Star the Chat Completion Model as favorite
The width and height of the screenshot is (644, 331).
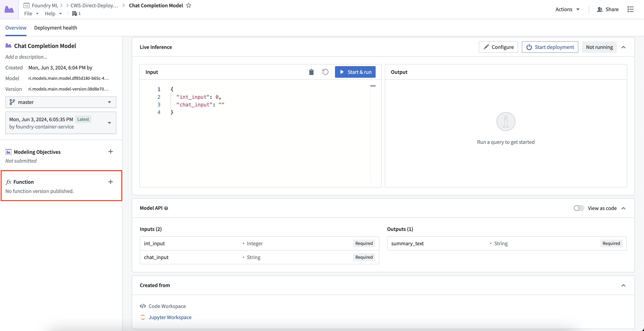[189, 5]
